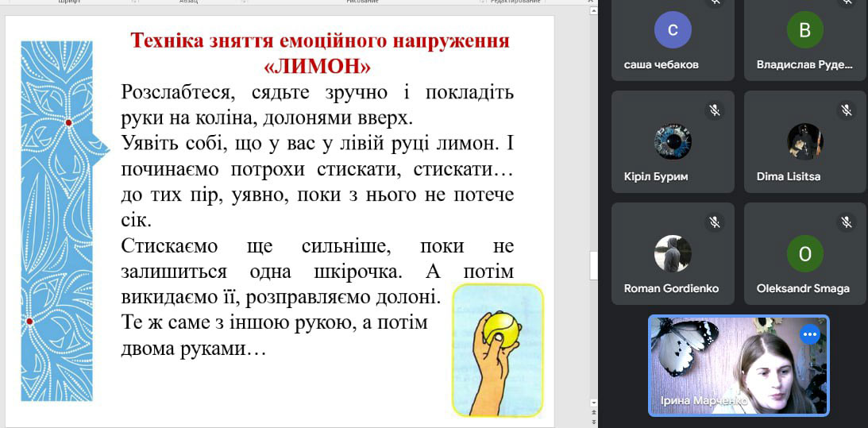Click muted microphone icon on Кіріл Бурим tile
The image size is (868, 428).
715,110
